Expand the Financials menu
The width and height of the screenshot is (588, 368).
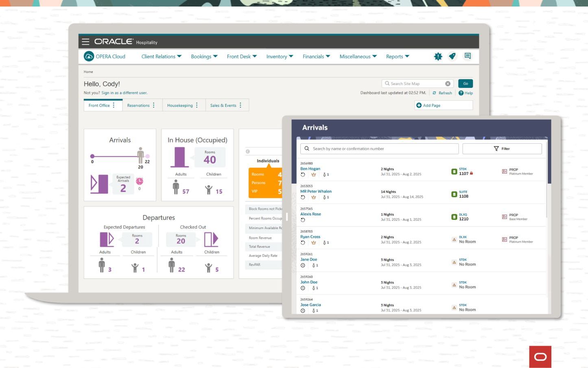point(316,57)
